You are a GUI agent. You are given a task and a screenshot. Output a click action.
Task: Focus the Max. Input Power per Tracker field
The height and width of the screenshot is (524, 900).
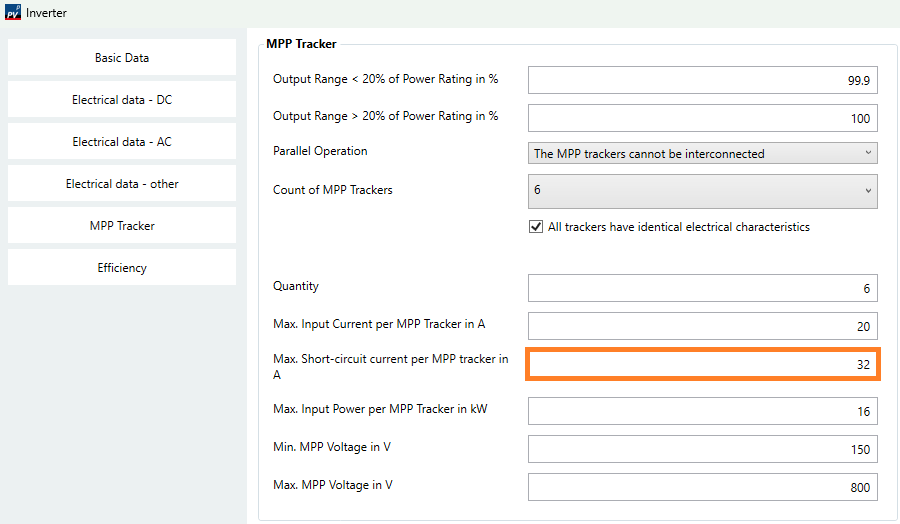tap(702, 411)
